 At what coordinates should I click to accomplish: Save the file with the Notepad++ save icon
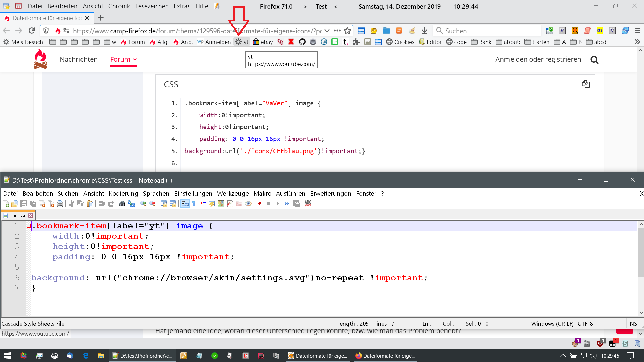pos(23,204)
